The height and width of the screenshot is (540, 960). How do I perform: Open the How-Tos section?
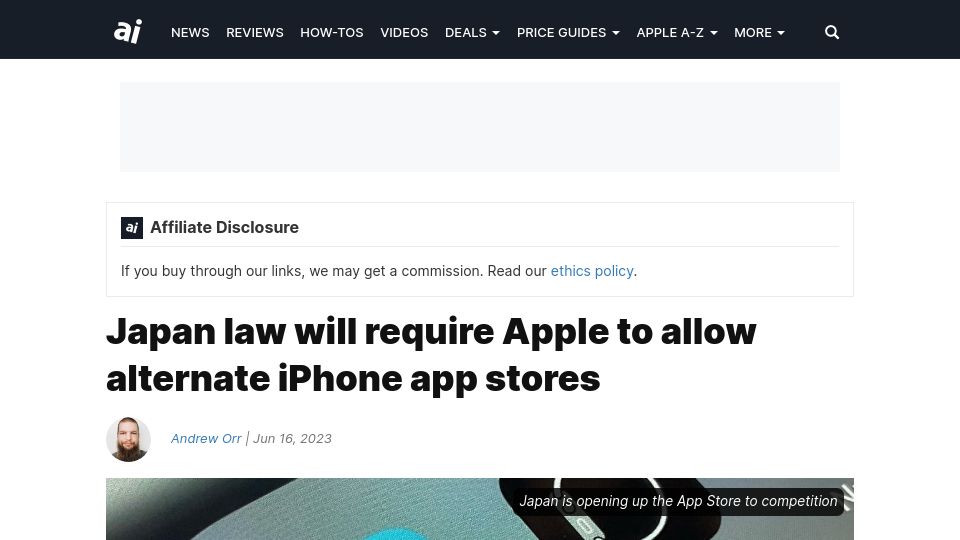(332, 32)
